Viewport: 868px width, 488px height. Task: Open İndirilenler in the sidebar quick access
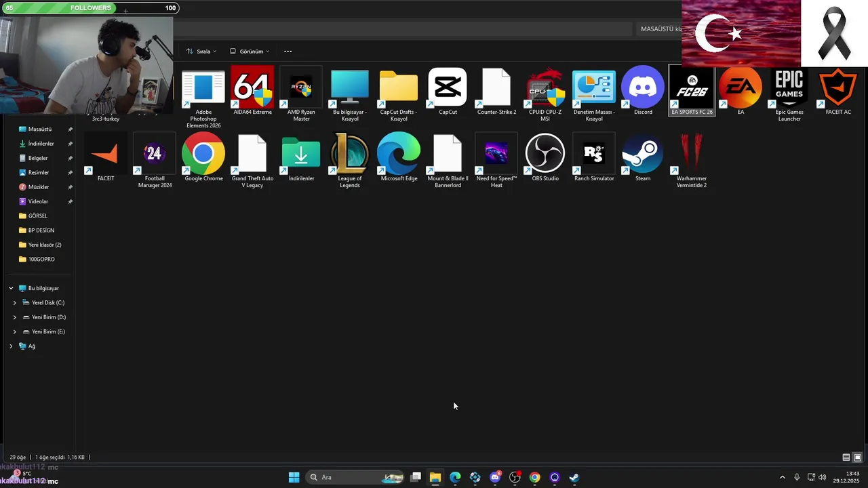pyautogui.click(x=40, y=144)
